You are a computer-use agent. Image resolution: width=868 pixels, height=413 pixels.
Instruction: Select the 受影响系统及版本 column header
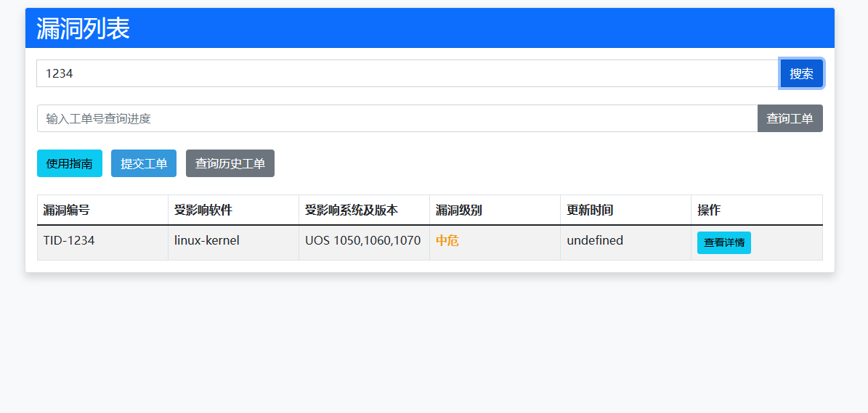[x=352, y=210]
